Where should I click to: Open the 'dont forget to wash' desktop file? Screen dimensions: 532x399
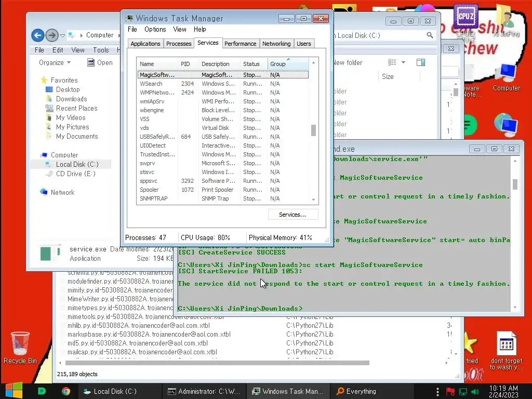coord(506,351)
